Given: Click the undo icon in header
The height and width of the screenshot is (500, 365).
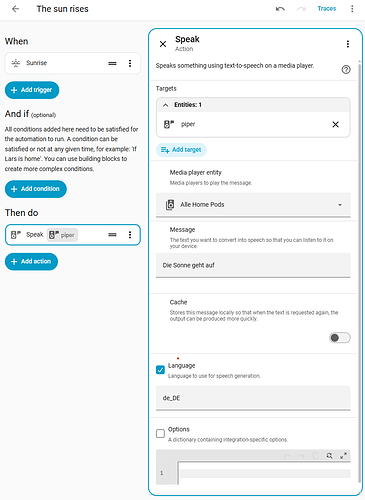Looking at the screenshot, I should point(280,9).
